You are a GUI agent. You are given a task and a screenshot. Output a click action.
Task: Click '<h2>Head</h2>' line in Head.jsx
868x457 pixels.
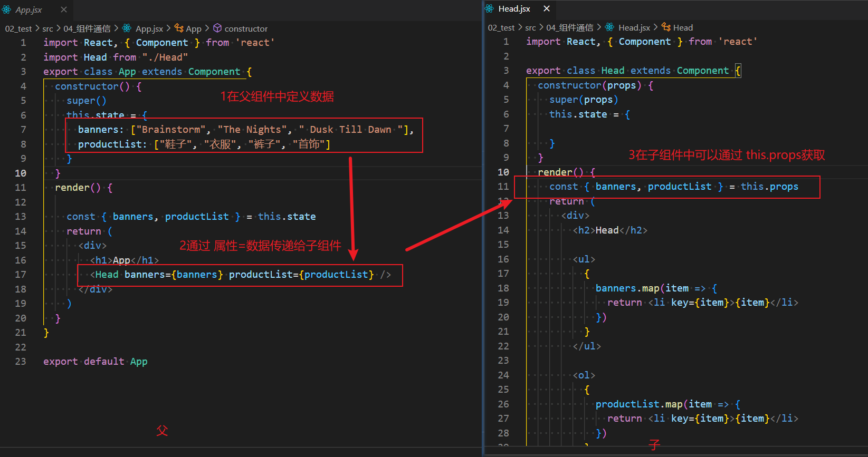pos(611,230)
